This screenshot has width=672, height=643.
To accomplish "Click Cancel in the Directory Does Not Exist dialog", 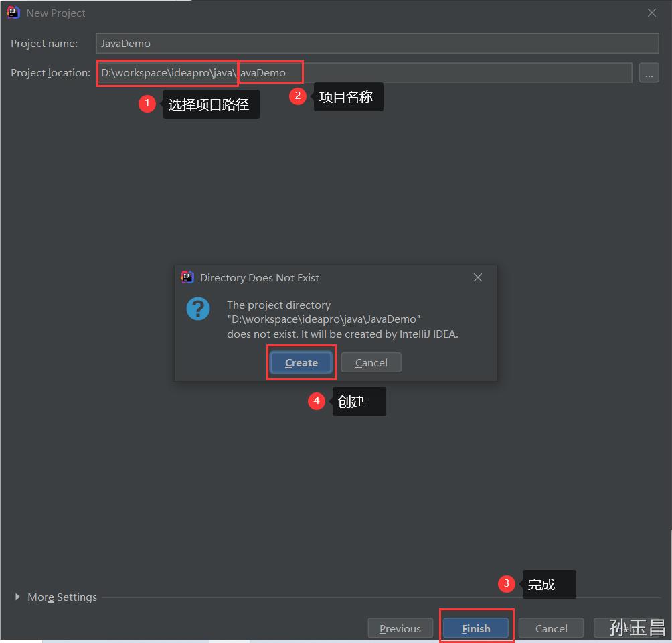I will click(371, 362).
